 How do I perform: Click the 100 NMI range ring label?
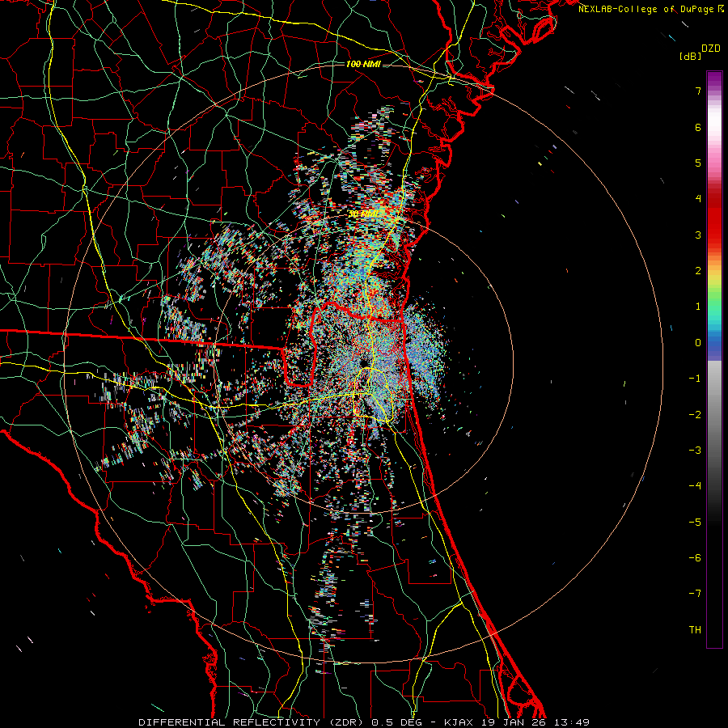coord(363,64)
